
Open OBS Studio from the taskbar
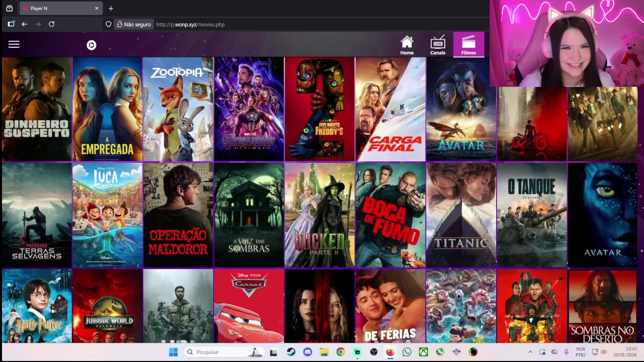point(373,352)
